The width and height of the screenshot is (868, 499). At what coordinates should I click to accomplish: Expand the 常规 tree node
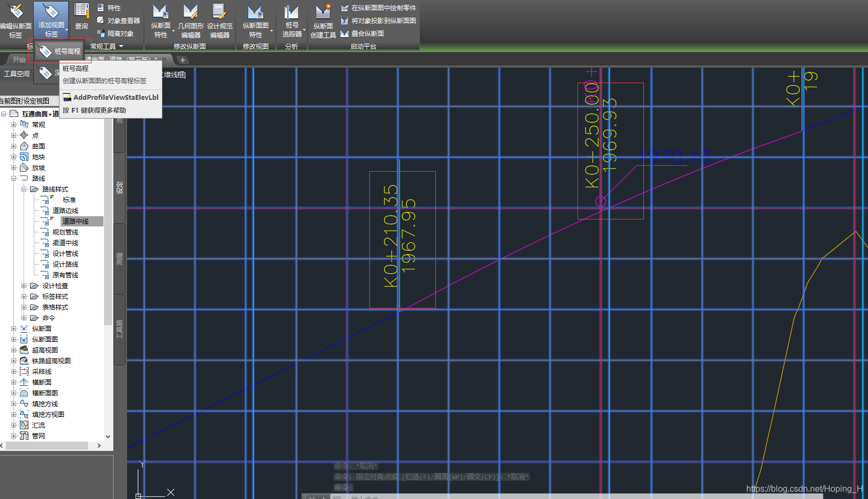tap(14, 124)
